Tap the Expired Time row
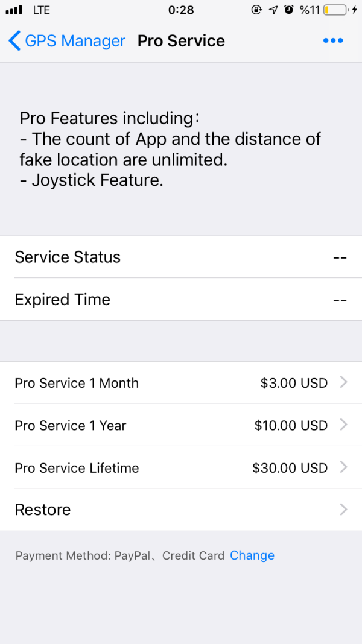This screenshot has width=362, height=644. 181,299
